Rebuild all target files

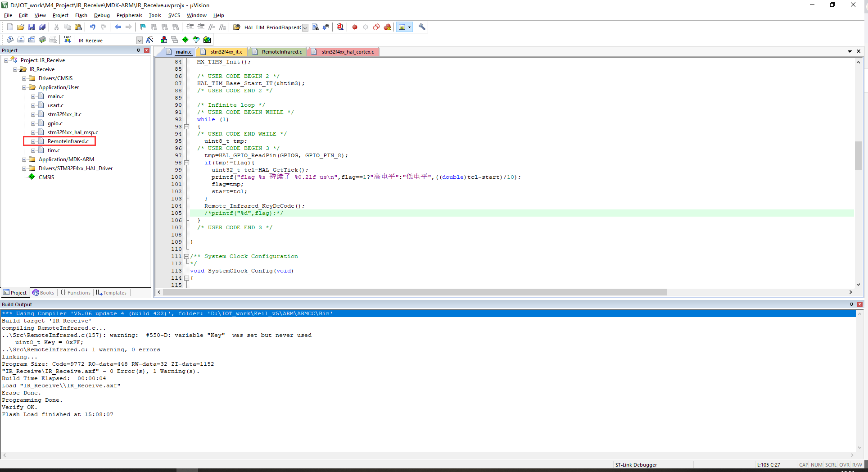32,40
